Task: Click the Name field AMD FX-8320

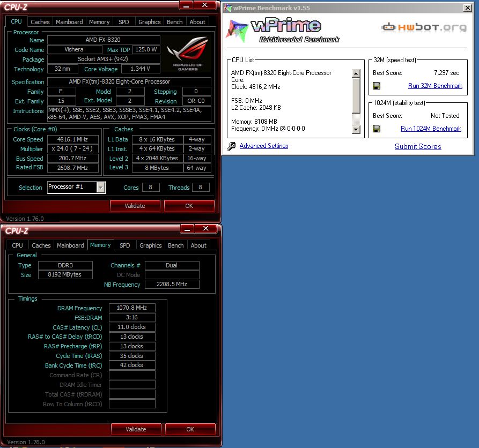Action: 104,40
